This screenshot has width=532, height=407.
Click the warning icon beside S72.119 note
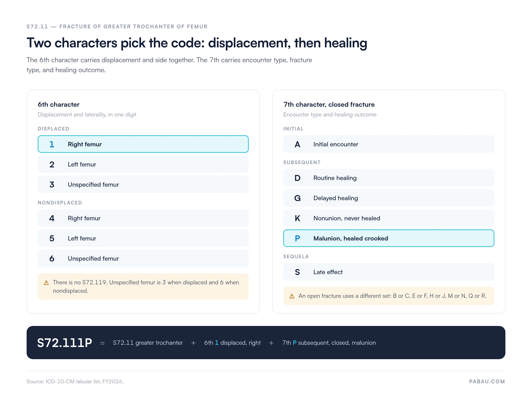coord(46,283)
